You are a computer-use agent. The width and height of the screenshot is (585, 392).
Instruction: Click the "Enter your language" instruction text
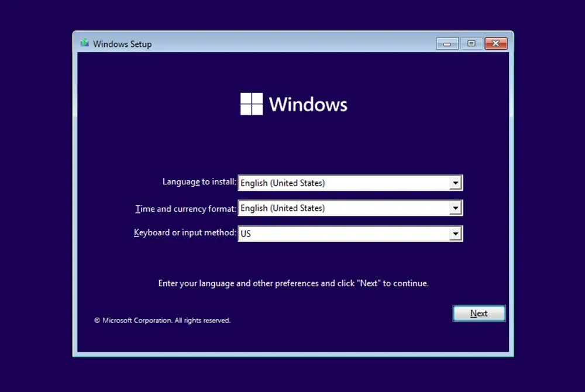pos(293,283)
